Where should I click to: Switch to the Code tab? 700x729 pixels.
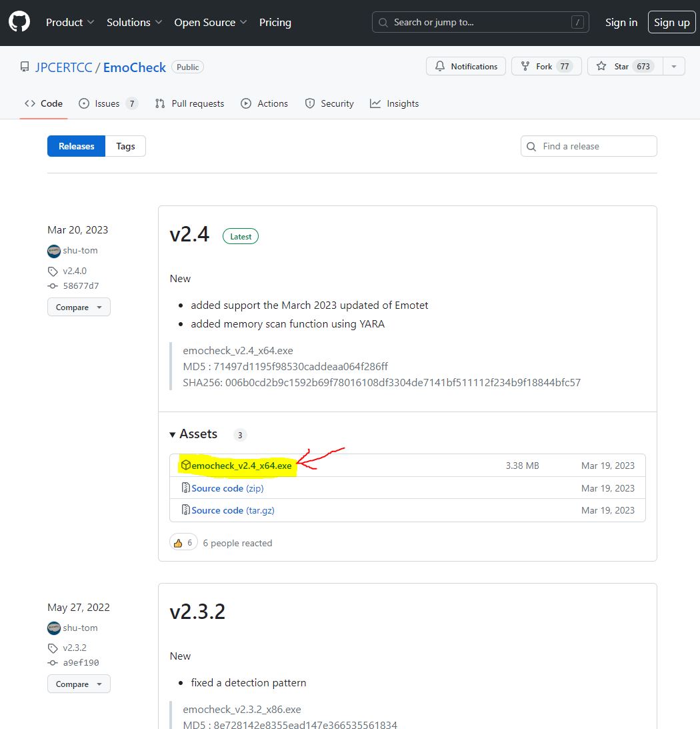pos(44,103)
